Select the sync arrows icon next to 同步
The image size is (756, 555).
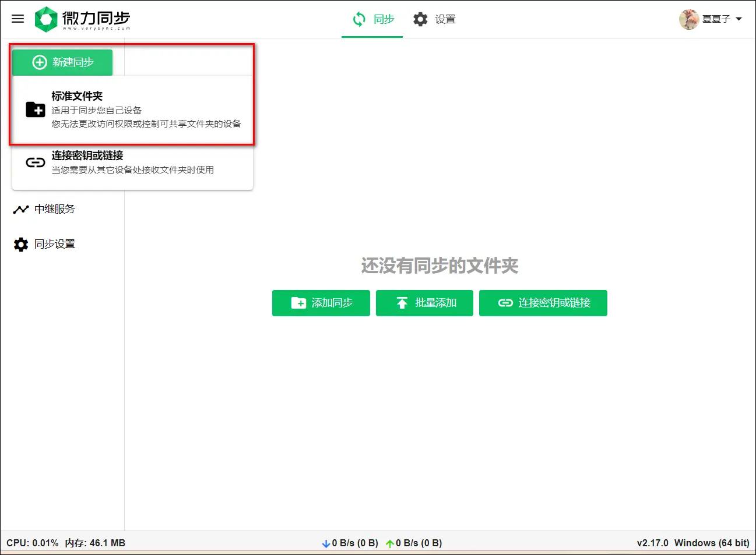coord(358,19)
